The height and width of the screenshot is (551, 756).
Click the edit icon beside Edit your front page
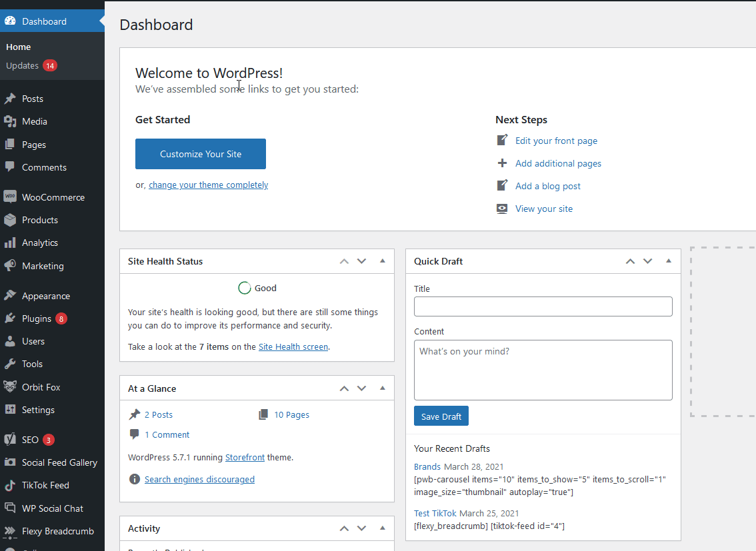tap(502, 140)
